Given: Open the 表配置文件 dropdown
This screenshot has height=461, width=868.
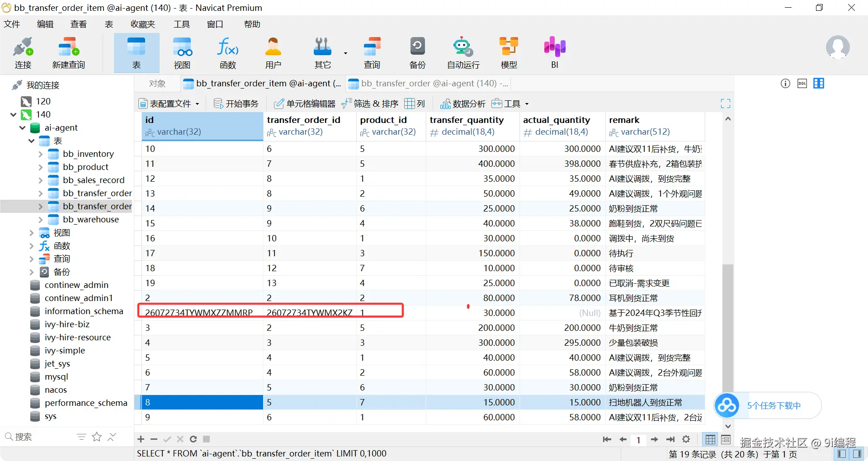Looking at the screenshot, I should [169, 103].
